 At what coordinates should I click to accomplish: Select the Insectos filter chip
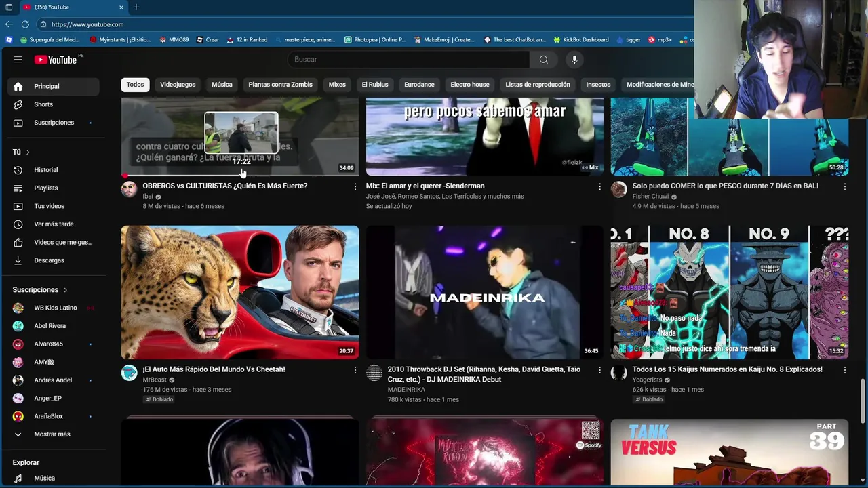pyautogui.click(x=598, y=85)
